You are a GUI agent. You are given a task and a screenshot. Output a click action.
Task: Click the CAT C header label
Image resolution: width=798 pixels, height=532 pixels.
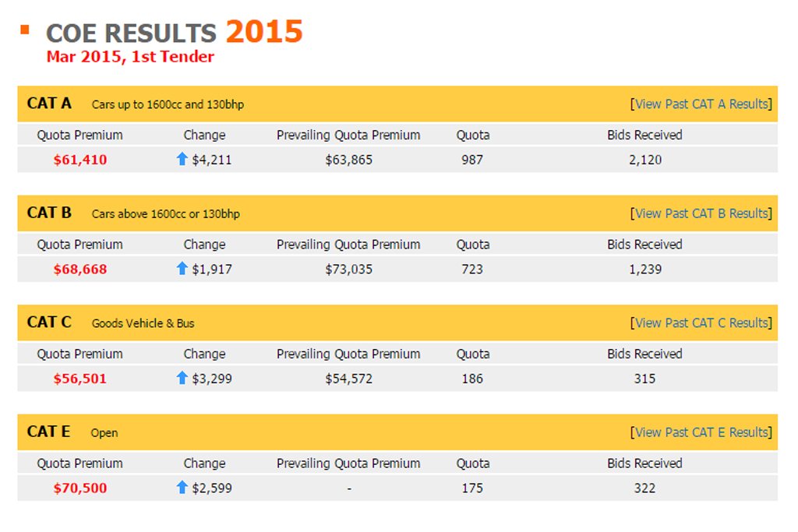49,322
